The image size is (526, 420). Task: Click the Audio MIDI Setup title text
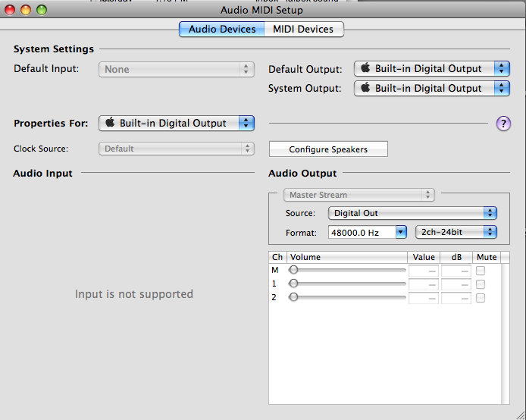tap(261, 10)
